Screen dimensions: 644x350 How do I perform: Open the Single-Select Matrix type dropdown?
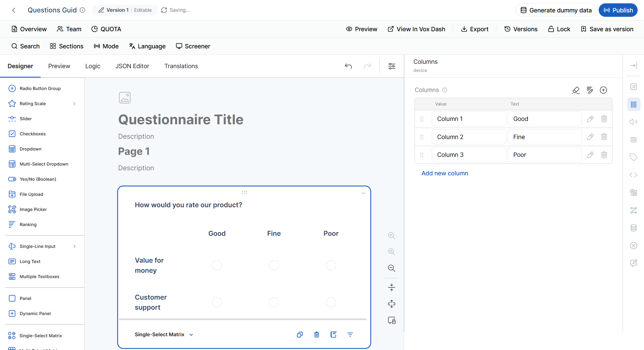point(164,335)
